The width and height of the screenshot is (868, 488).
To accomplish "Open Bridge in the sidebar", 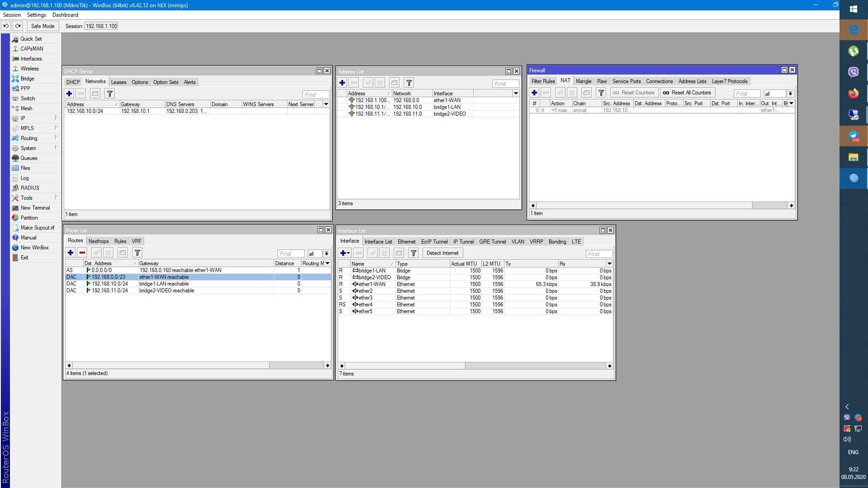I will coord(27,79).
